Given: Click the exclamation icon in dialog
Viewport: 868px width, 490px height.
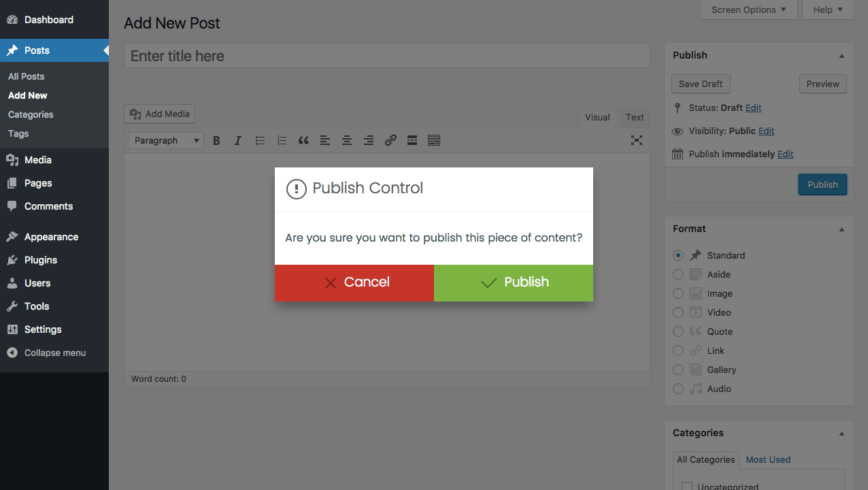Looking at the screenshot, I should pos(297,189).
